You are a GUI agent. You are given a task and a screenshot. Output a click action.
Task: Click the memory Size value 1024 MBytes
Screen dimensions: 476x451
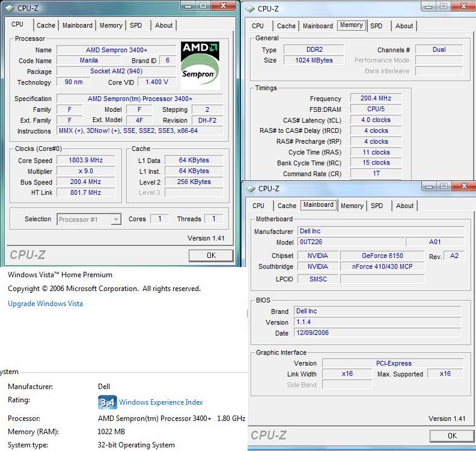click(314, 60)
